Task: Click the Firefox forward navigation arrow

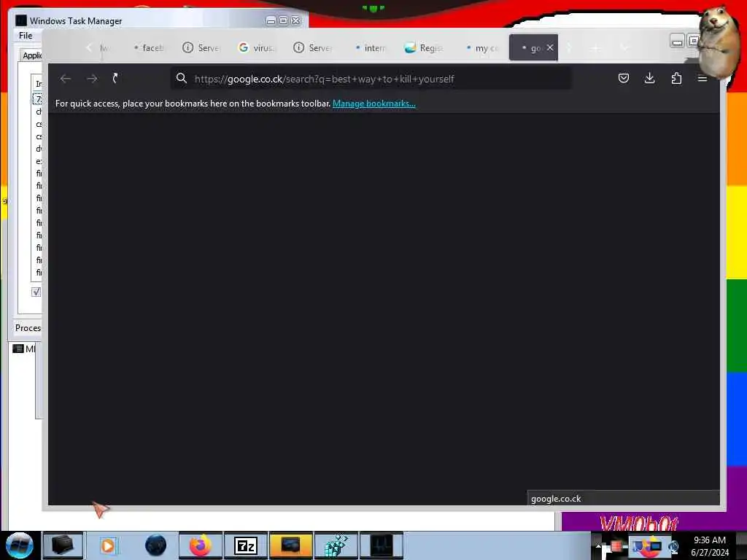Action: [92, 79]
